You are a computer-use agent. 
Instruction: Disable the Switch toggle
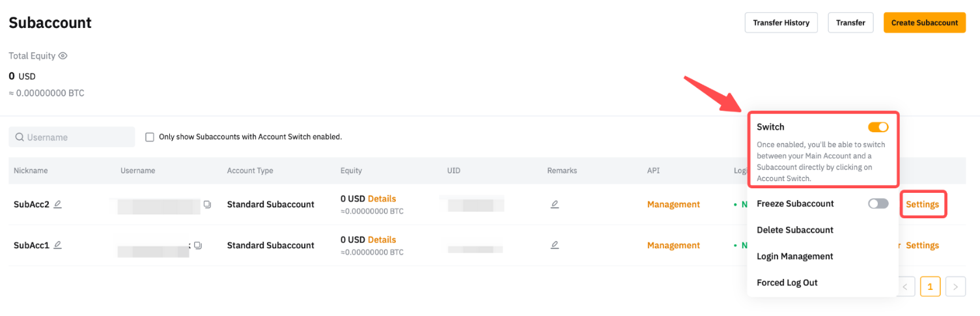point(878,127)
